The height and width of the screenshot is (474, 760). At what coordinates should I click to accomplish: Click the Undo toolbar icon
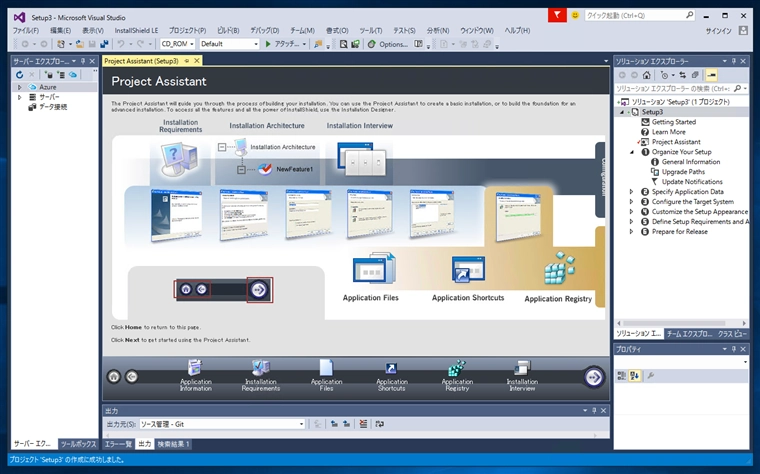(121, 44)
